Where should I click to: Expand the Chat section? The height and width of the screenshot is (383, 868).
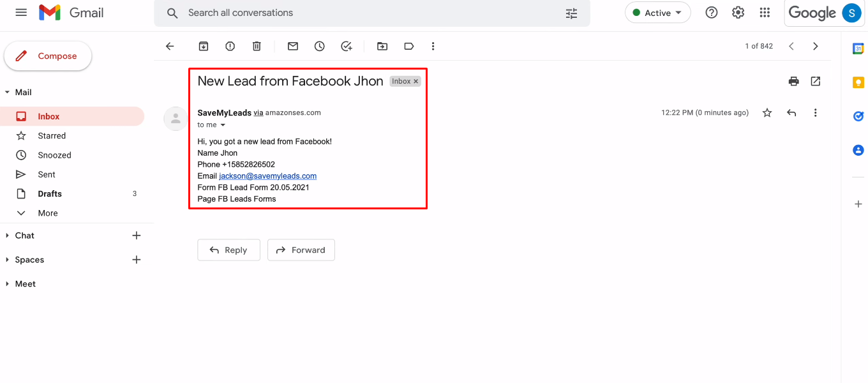pos(7,236)
